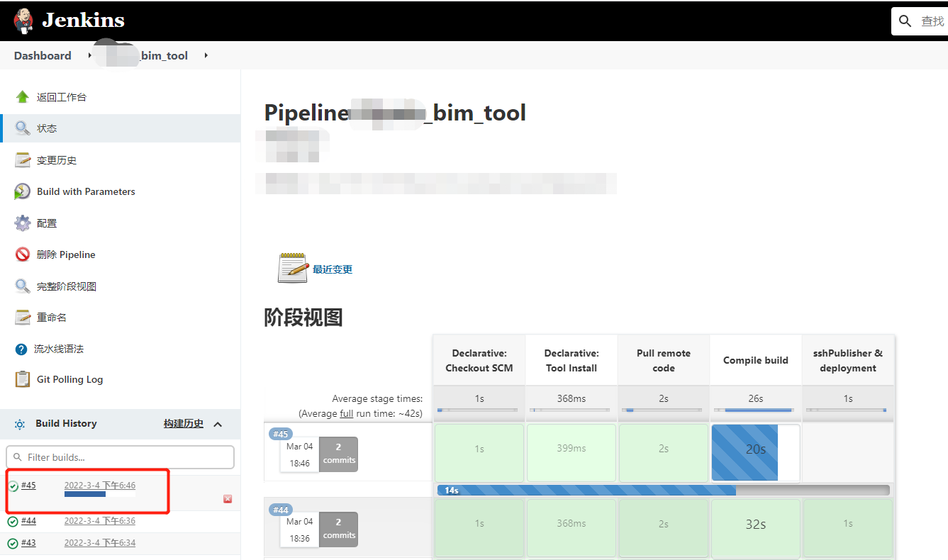Open build timestamp 2022-3-4 下午6:34
Viewport: 948px width, 560px height.
[x=100, y=543]
